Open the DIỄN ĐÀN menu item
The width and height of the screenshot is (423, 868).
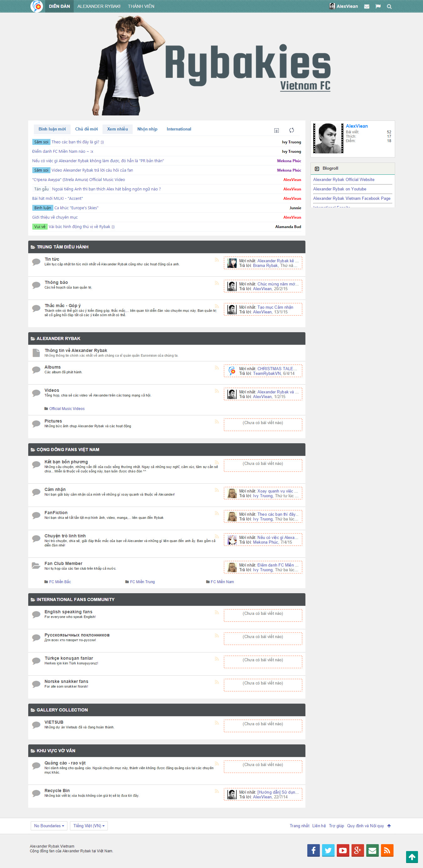pos(59,6)
